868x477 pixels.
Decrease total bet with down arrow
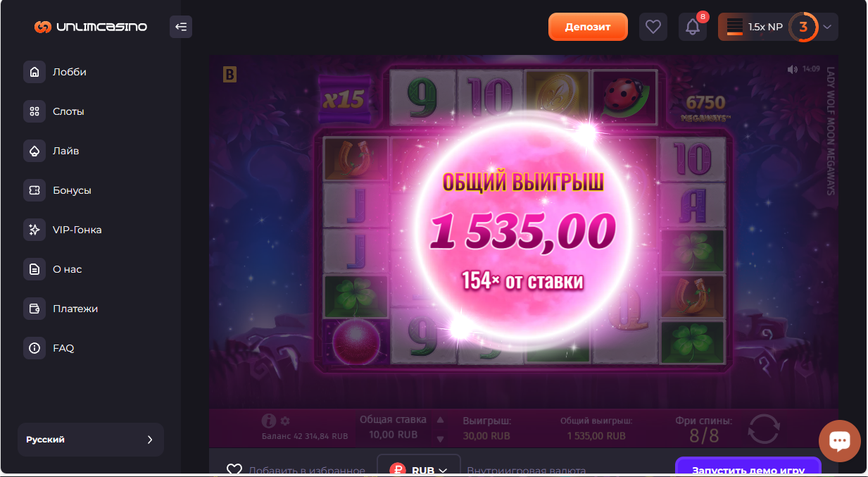point(440,439)
